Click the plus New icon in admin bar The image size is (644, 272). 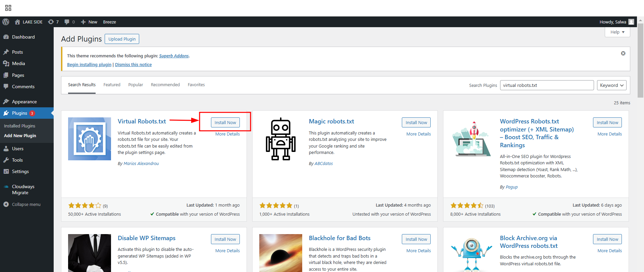click(84, 22)
